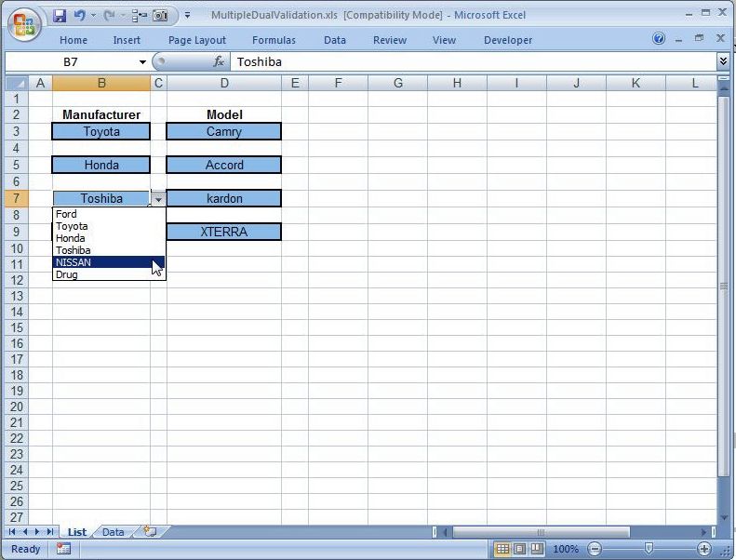This screenshot has height=560, width=736.
Task: Click the Insert Function fx icon
Action: click(x=219, y=61)
